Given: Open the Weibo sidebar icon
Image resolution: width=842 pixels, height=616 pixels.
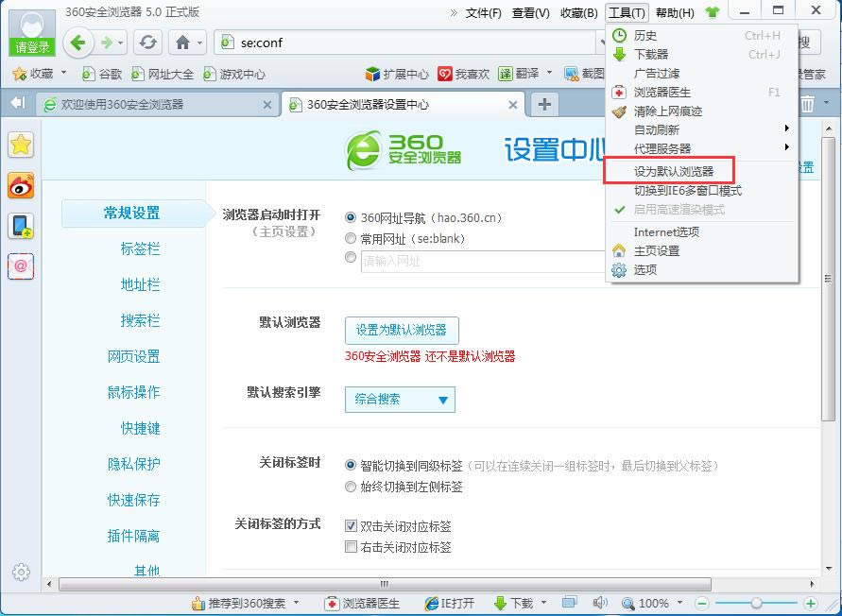Looking at the screenshot, I should coord(21,186).
